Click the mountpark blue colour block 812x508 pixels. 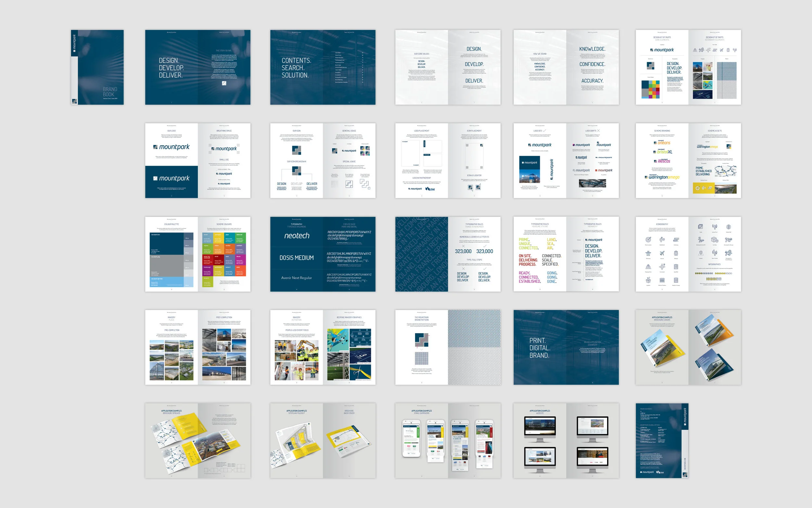click(167, 243)
